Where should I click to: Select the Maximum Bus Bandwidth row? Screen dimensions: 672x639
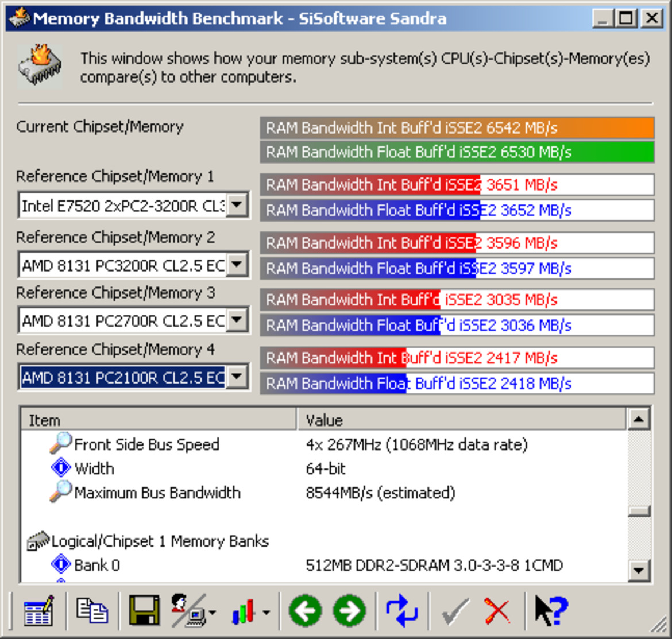click(x=324, y=493)
